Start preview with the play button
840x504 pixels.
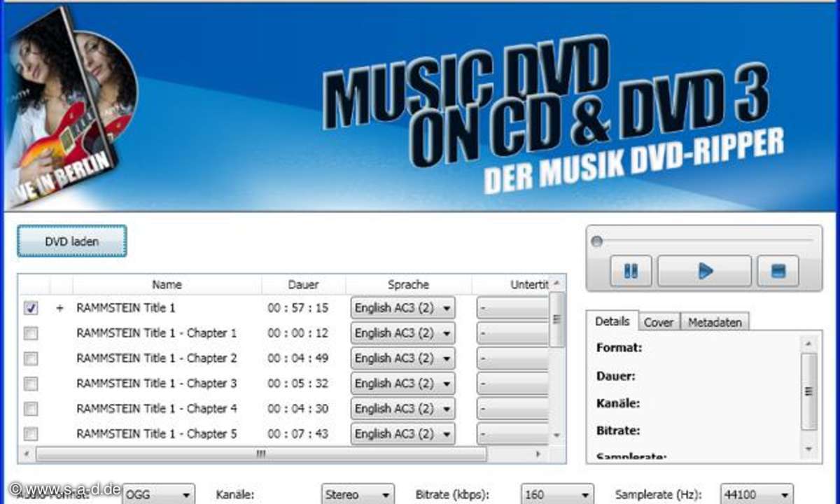click(705, 271)
